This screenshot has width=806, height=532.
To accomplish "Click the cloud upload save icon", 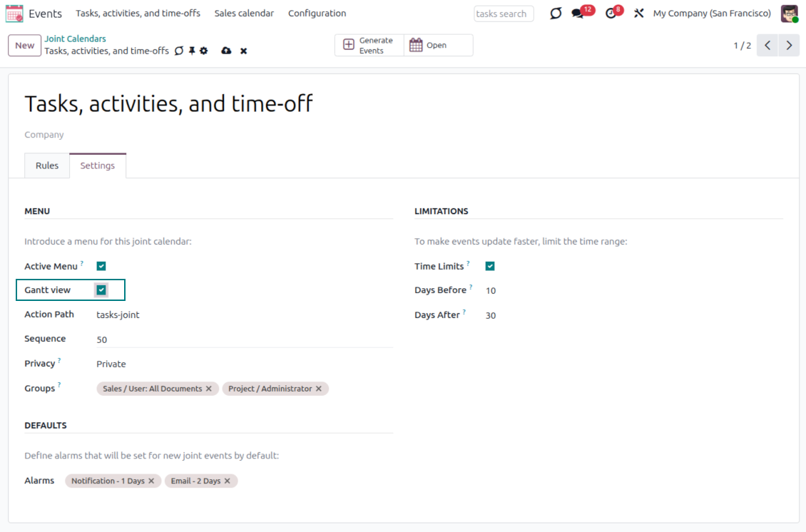I will pos(226,51).
